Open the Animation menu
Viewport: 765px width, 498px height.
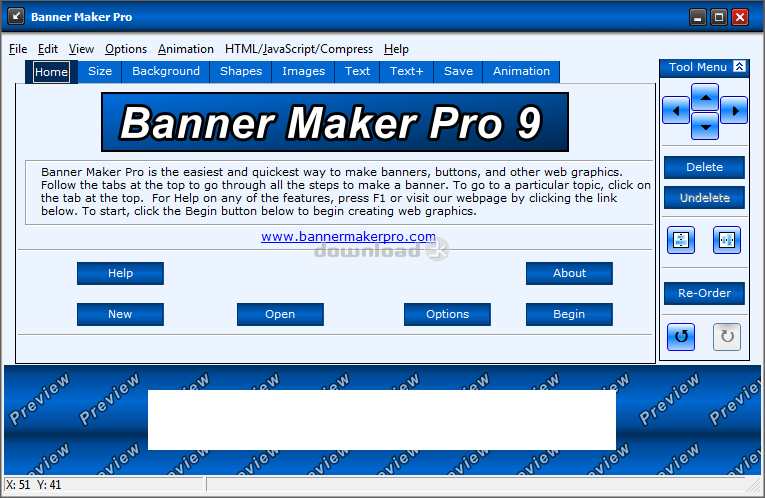point(185,49)
